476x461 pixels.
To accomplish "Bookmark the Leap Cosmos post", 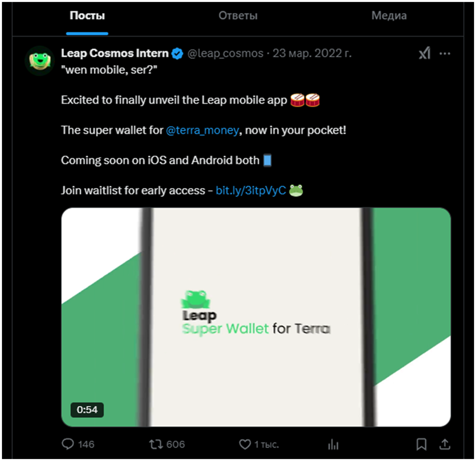I will pos(422,444).
